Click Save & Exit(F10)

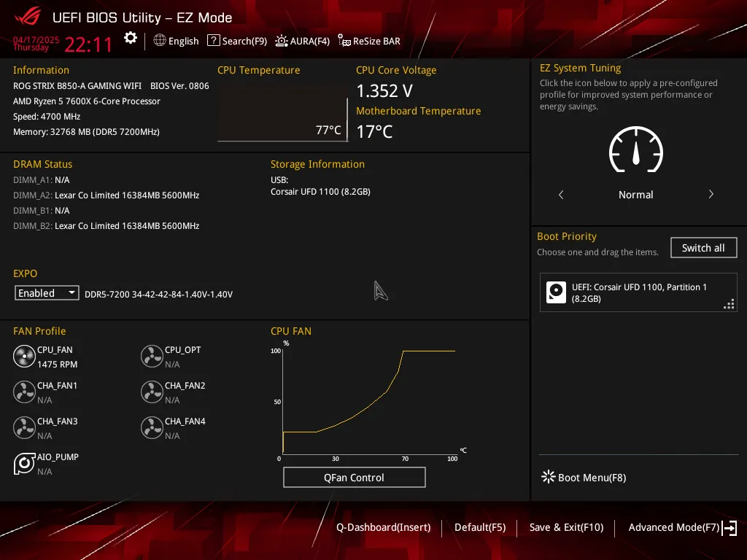[566, 527]
